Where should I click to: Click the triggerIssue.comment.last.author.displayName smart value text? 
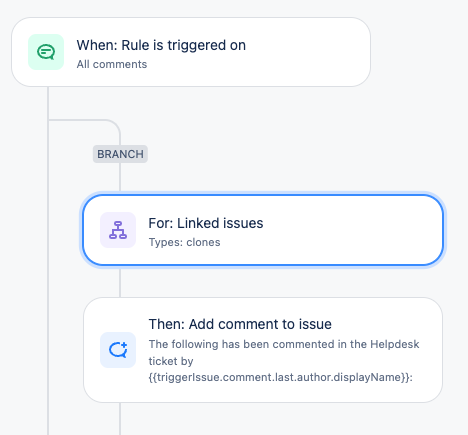(281, 377)
